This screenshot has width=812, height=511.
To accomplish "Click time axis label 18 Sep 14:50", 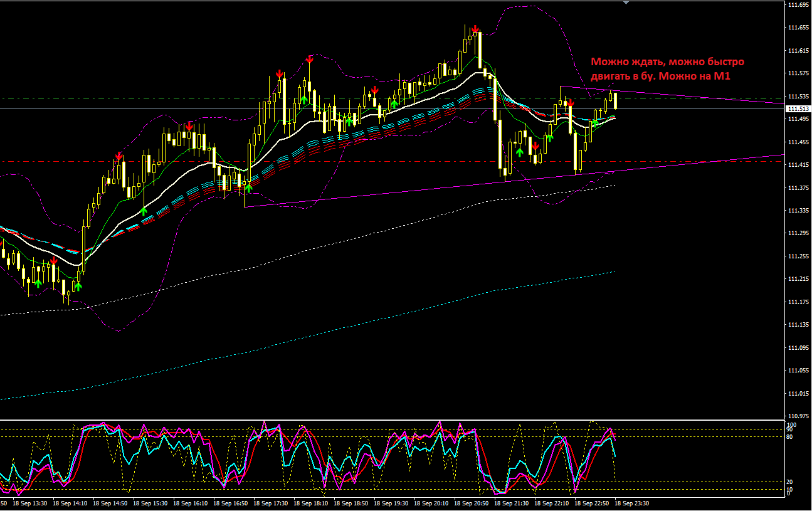I will click(110, 503).
